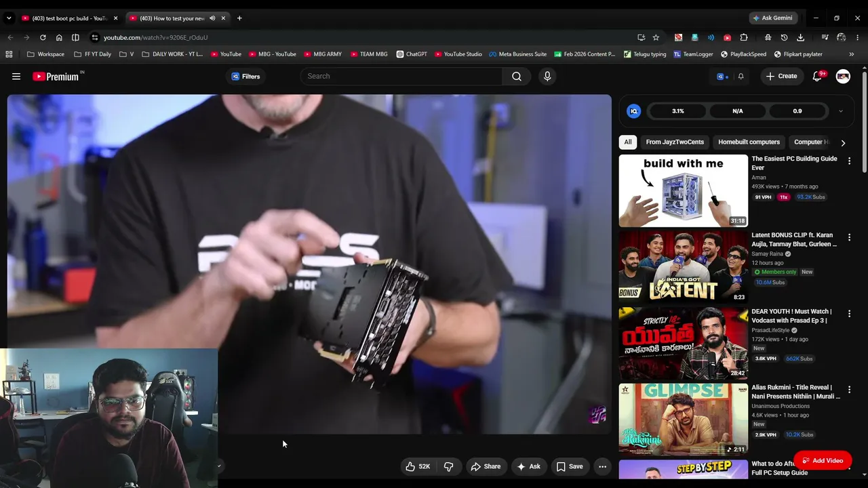This screenshot has height=488, width=868.
Task: Open the tab search dropdown arrow
Action: 9,18
